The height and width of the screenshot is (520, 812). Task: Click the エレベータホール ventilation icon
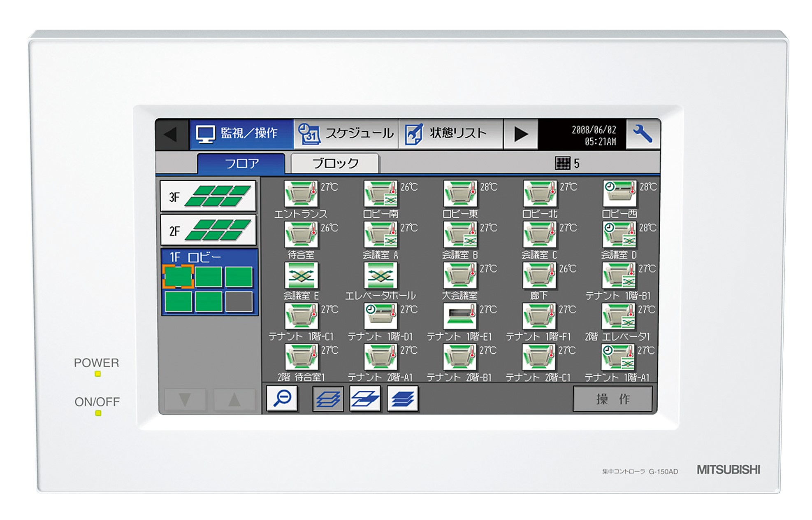[x=380, y=275]
